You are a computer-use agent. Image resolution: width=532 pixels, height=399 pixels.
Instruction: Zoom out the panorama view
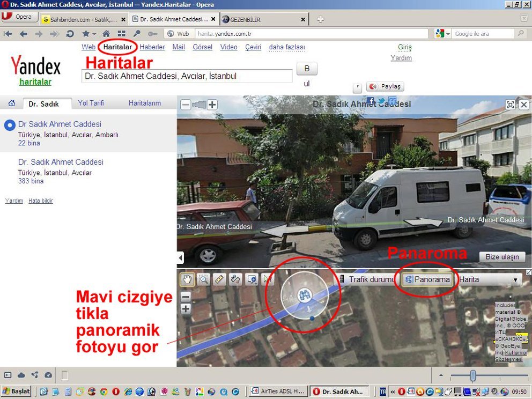[186, 105]
